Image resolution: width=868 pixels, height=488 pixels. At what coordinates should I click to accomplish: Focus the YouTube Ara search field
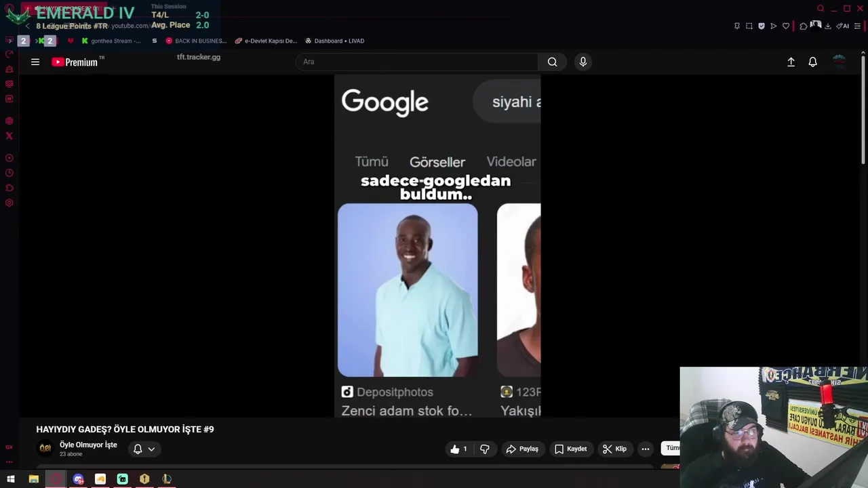[417, 62]
